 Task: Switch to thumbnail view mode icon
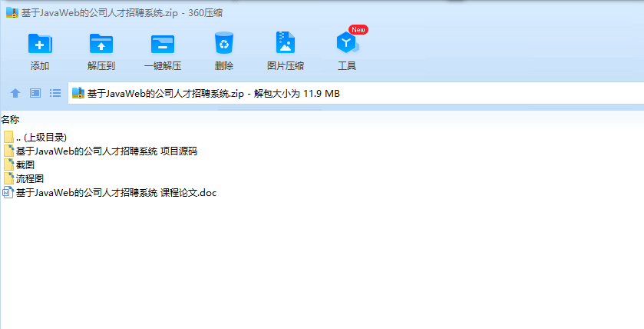point(35,93)
